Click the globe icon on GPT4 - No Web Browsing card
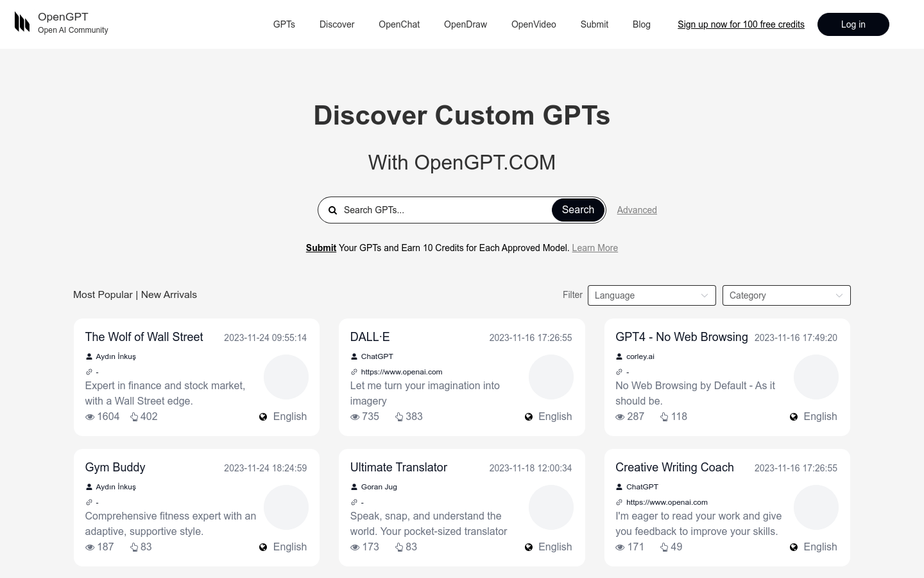Image resolution: width=924 pixels, height=578 pixels. (794, 417)
